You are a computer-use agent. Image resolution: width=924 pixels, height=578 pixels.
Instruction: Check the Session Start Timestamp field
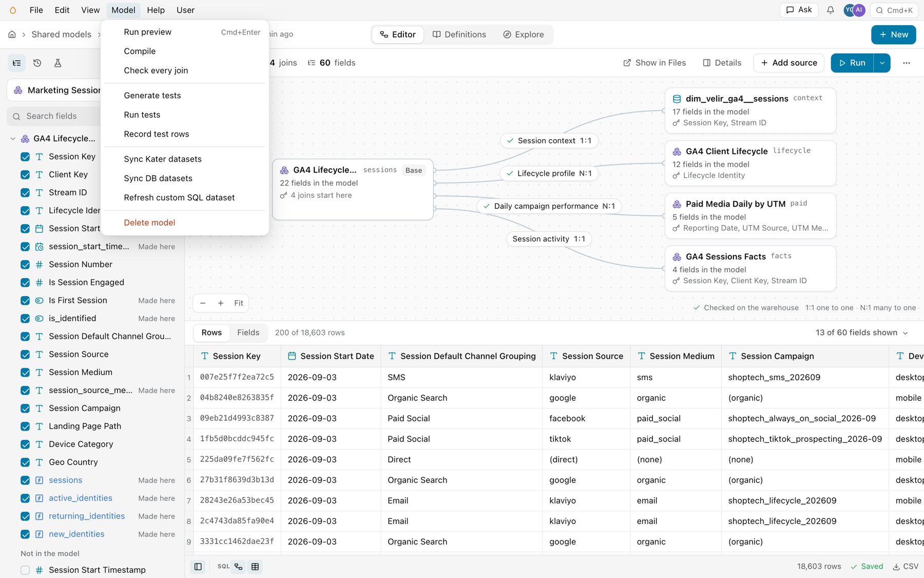(25, 570)
